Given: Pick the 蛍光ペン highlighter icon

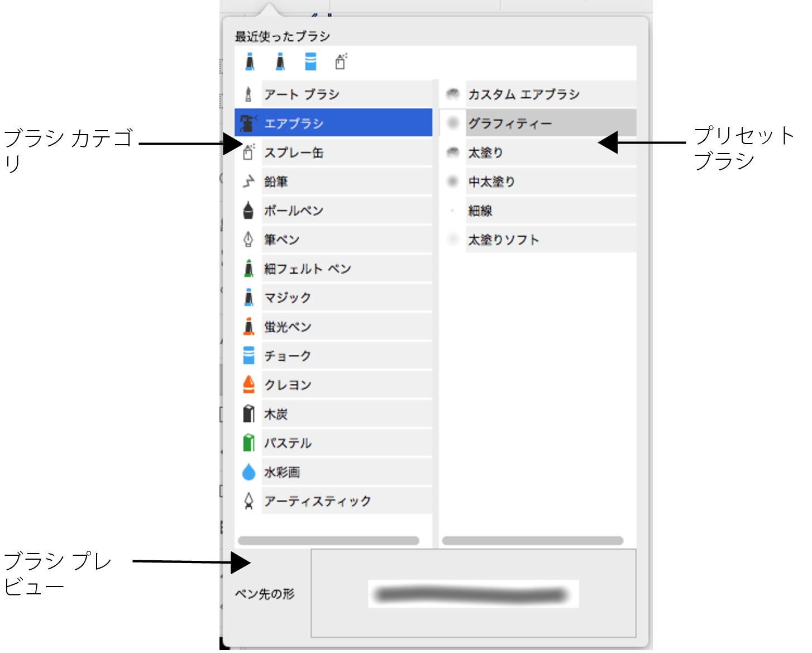Looking at the screenshot, I should (x=249, y=327).
